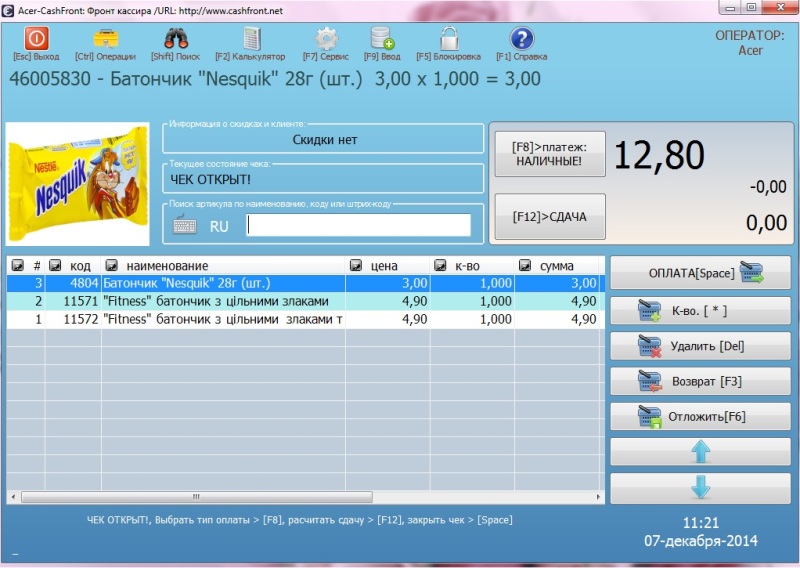Open the Calculator [F2] icon

pyautogui.click(x=250, y=39)
